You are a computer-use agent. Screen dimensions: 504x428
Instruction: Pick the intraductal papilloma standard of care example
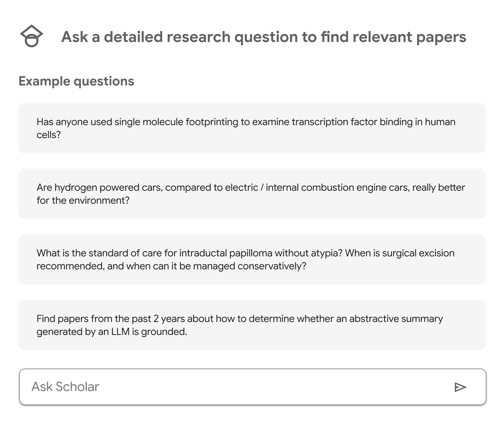pos(252,259)
